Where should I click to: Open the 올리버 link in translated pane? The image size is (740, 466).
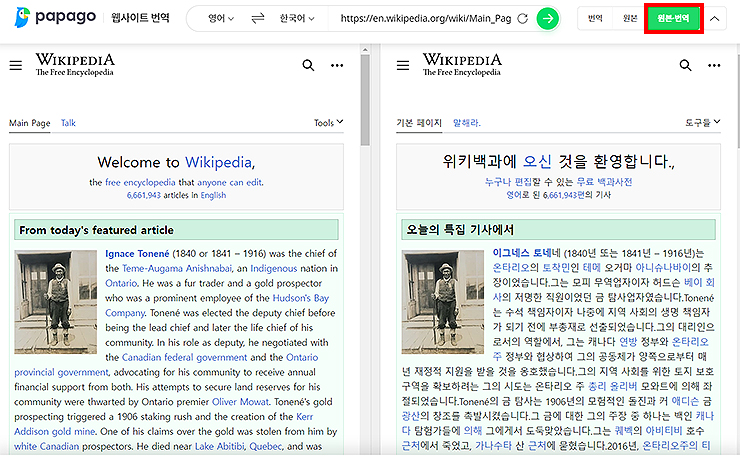[624, 386]
